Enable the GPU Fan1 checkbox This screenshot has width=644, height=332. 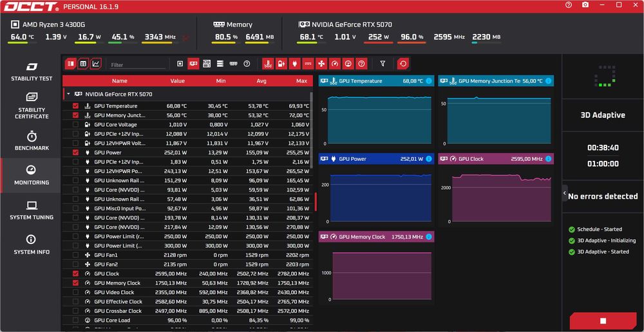pos(75,255)
